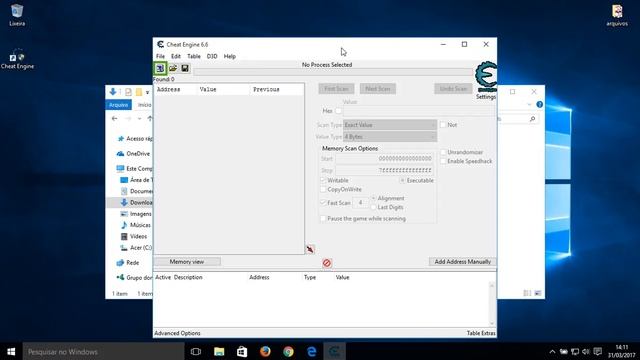This screenshot has height=360, width=640.
Task: Open Memory view
Action: (x=187, y=262)
